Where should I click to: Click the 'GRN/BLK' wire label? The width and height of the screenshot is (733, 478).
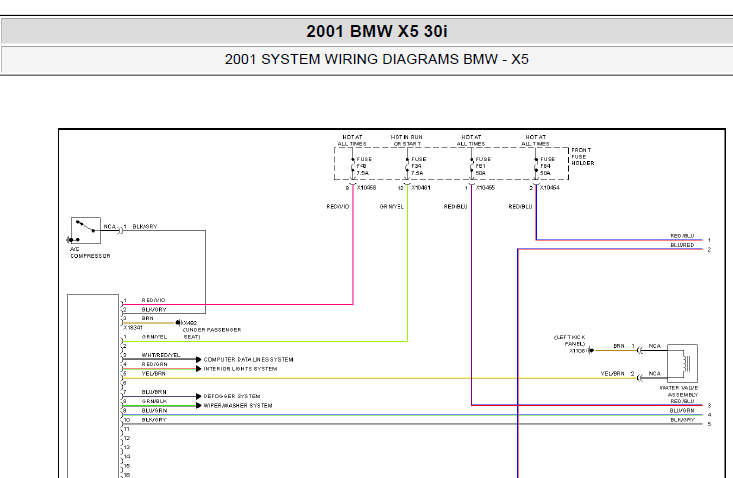click(x=154, y=401)
